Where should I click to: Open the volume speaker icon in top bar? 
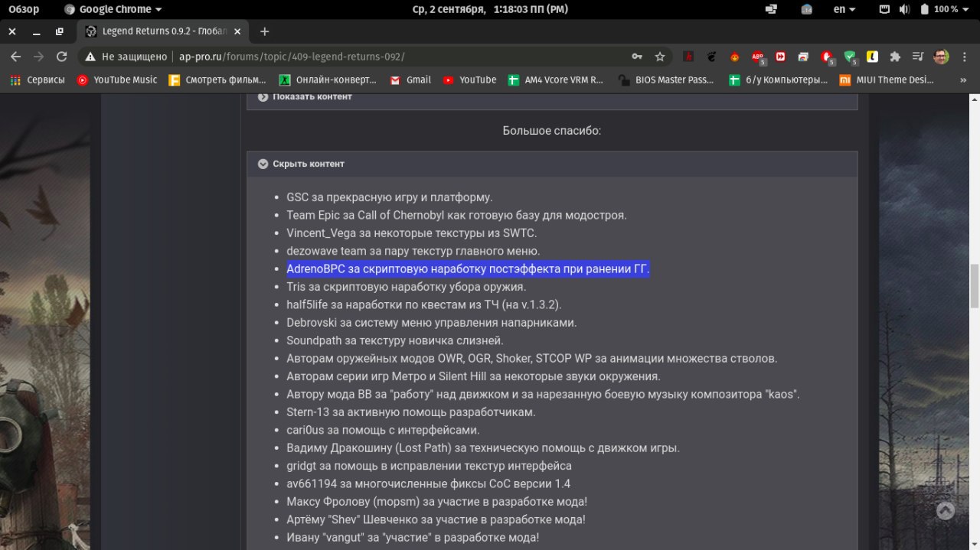(x=904, y=9)
